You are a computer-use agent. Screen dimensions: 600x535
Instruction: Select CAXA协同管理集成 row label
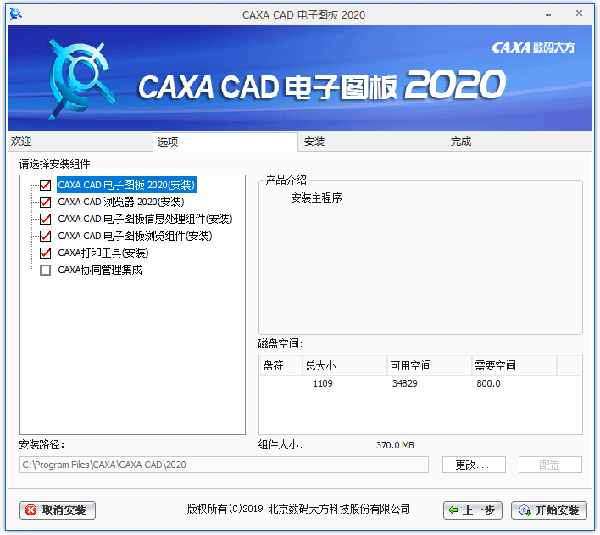click(100, 270)
